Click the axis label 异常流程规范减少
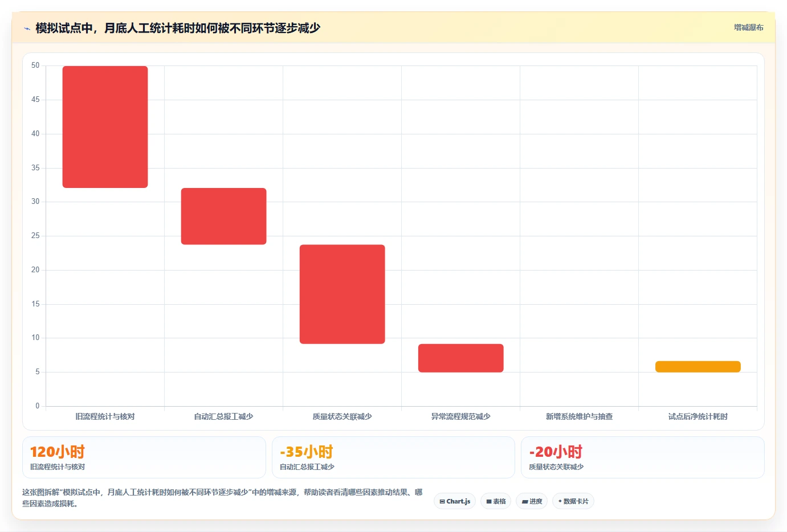The width and height of the screenshot is (787, 532). coord(460,416)
